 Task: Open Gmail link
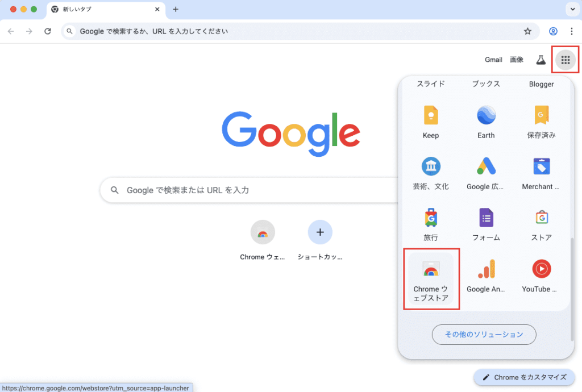(493, 60)
